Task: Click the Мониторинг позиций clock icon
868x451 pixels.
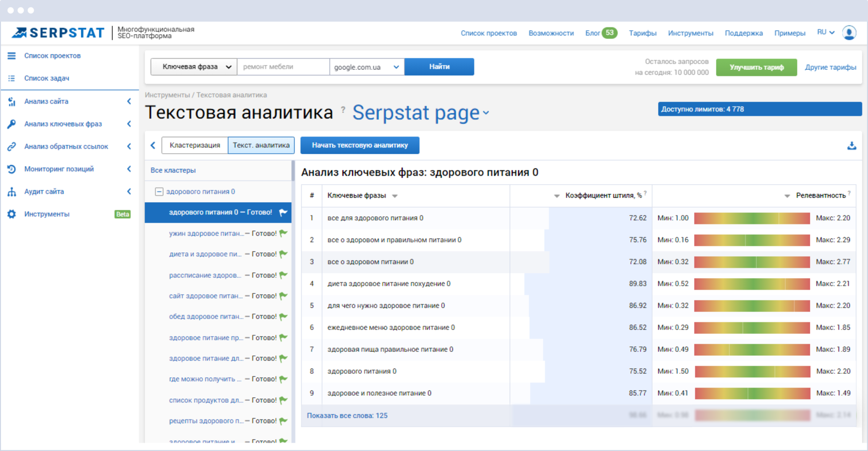Action: pos(11,169)
